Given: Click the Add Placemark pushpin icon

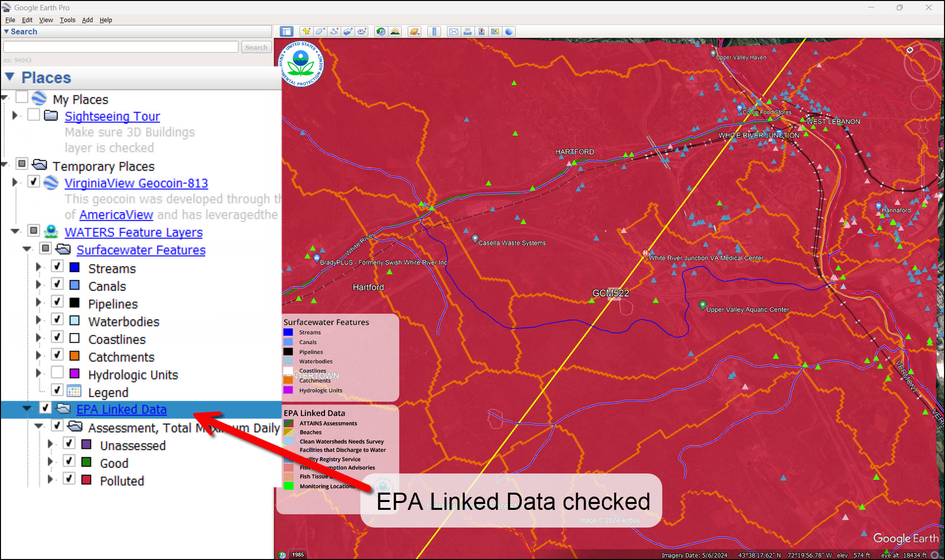Looking at the screenshot, I should (x=306, y=31).
